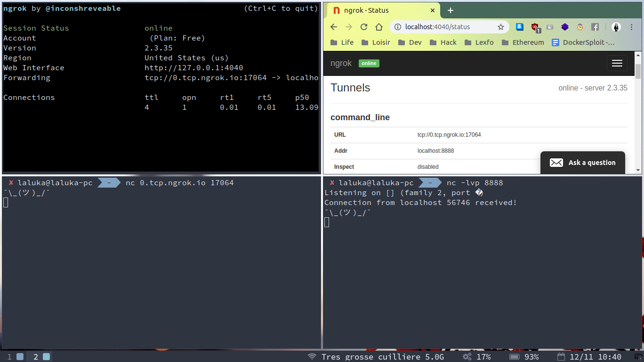Open a new browser tab
The height and width of the screenshot is (362, 644).
(450, 10)
